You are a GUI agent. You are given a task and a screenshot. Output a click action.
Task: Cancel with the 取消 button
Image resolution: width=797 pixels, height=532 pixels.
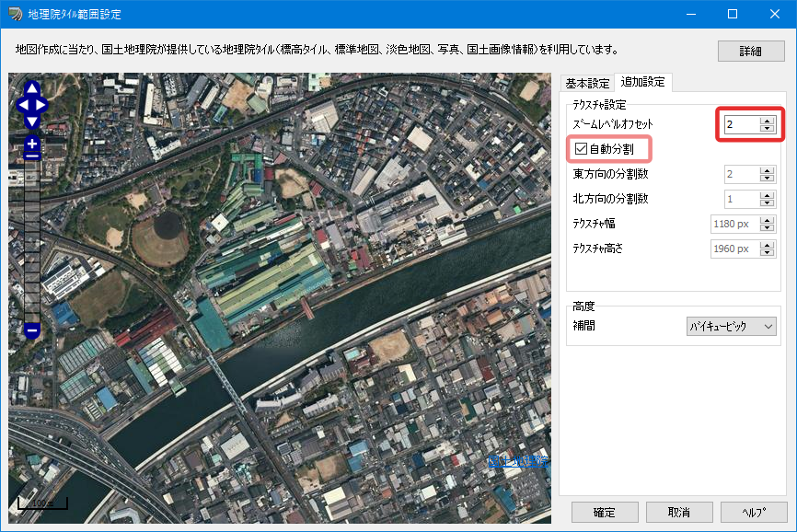[679, 512]
